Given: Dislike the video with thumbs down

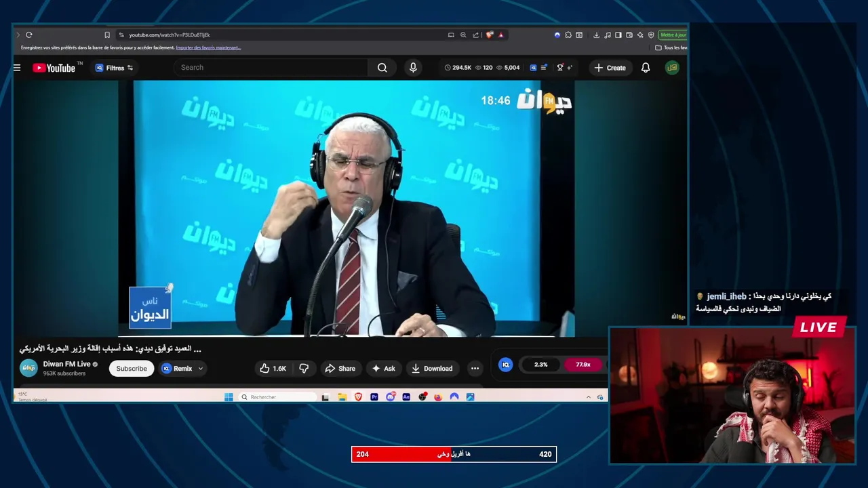Looking at the screenshot, I should coord(304,369).
